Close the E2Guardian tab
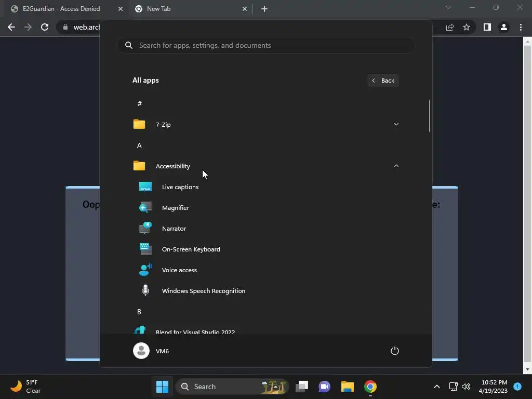532x399 pixels. (x=121, y=9)
